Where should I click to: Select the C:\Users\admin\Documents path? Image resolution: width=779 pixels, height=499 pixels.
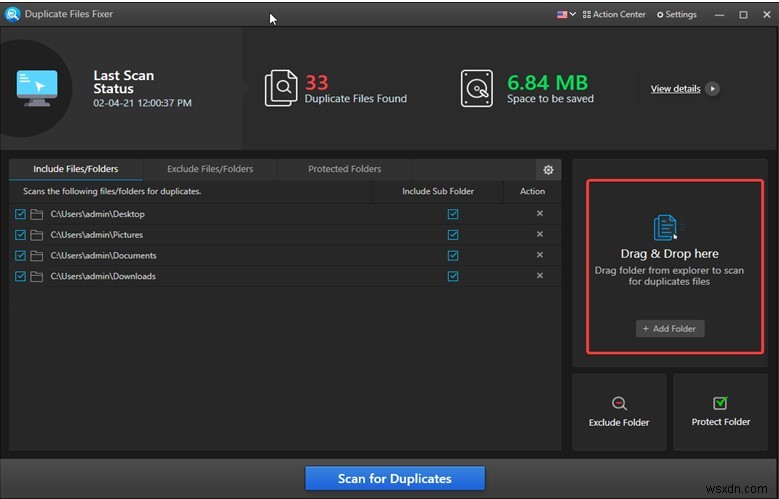point(103,255)
